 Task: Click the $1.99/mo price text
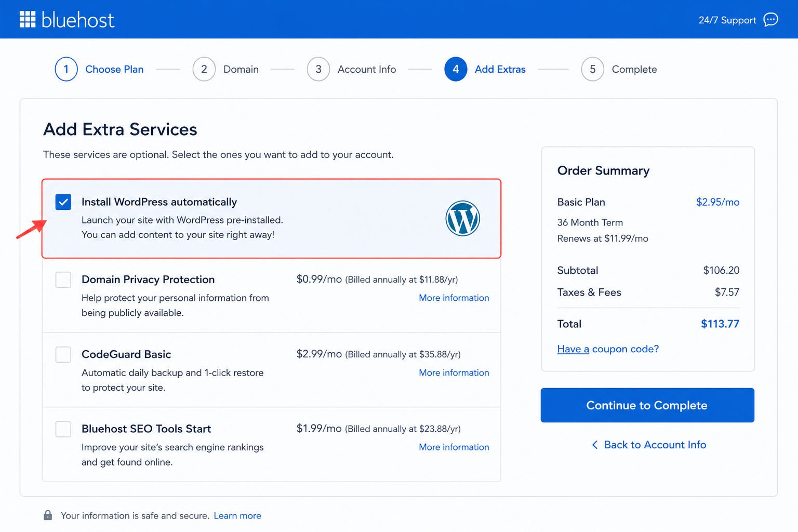(x=319, y=428)
